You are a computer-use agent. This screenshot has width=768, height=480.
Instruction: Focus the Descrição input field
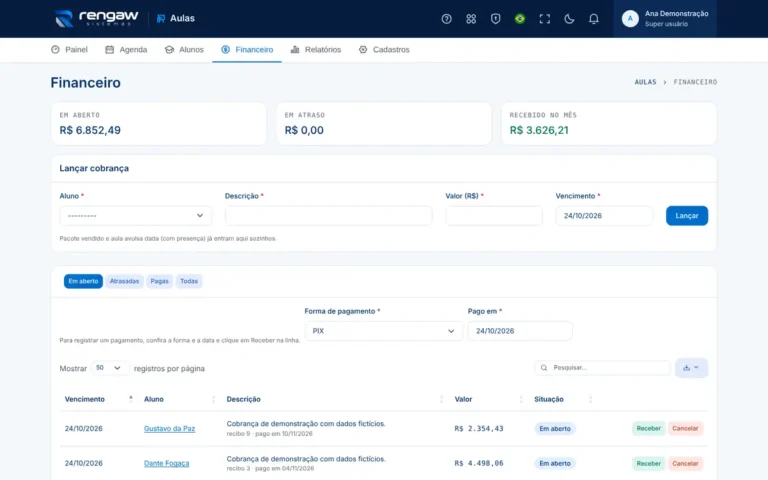click(x=329, y=216)
